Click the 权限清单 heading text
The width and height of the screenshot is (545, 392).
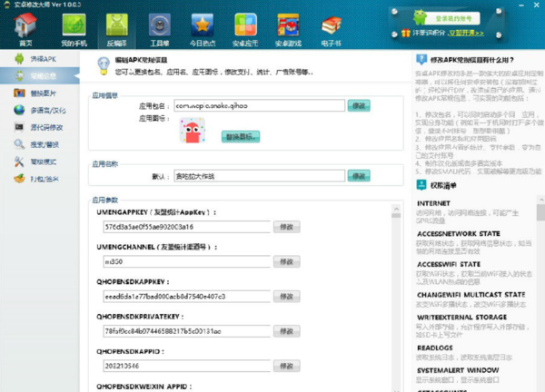pyautogui.click(x=443, y=186)
